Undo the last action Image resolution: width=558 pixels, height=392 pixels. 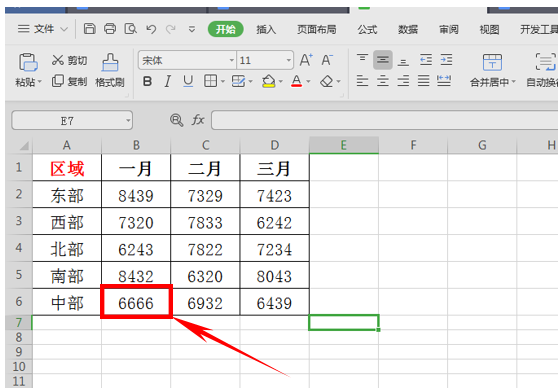pyautogui.click(x=151, y=29)
